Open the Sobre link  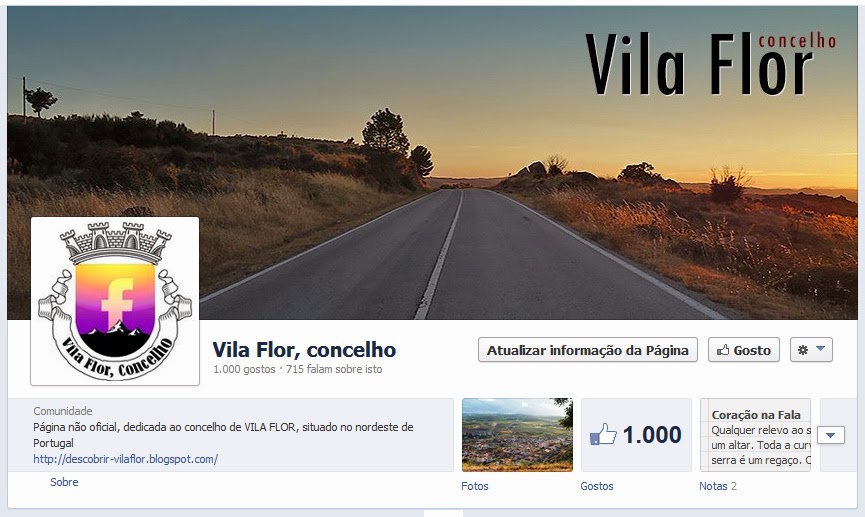pos(64,482)
